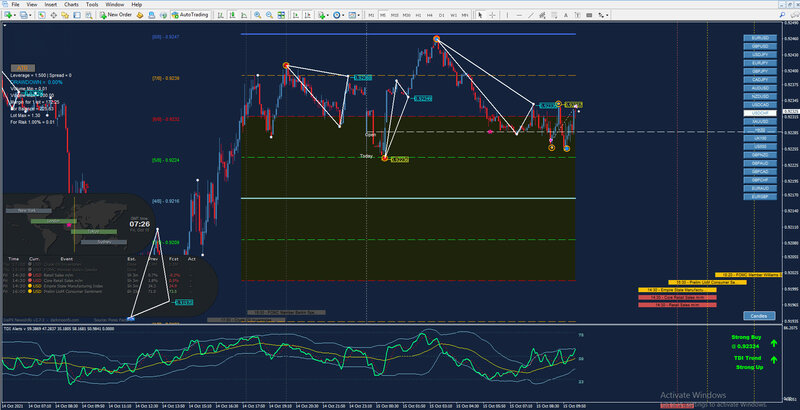The image size is (800, 410).
Task: Click the new chart icon
Action: coord(8,15)
